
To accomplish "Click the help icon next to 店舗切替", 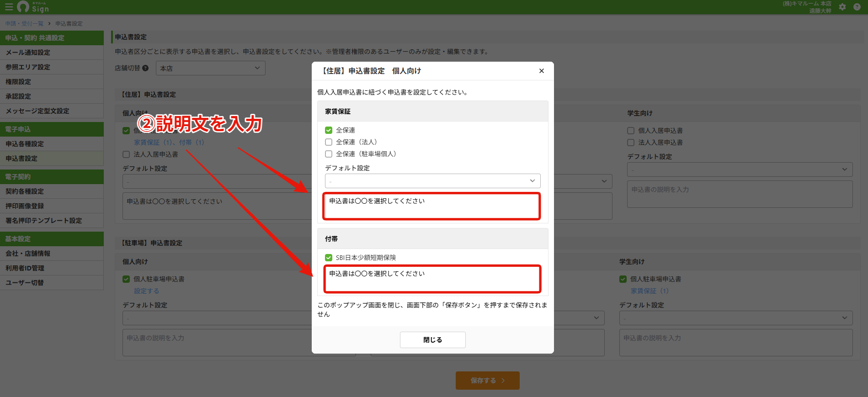I will 145,68.
